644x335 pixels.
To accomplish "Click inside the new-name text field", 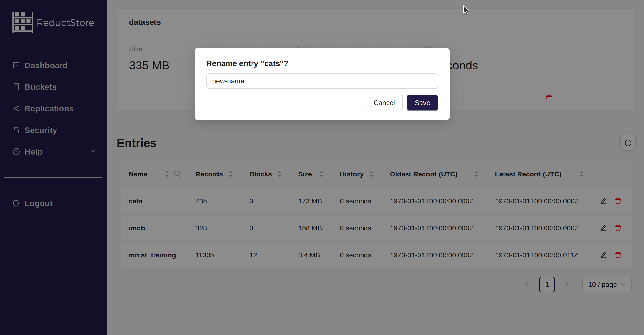I will click(x=322, y=81).
